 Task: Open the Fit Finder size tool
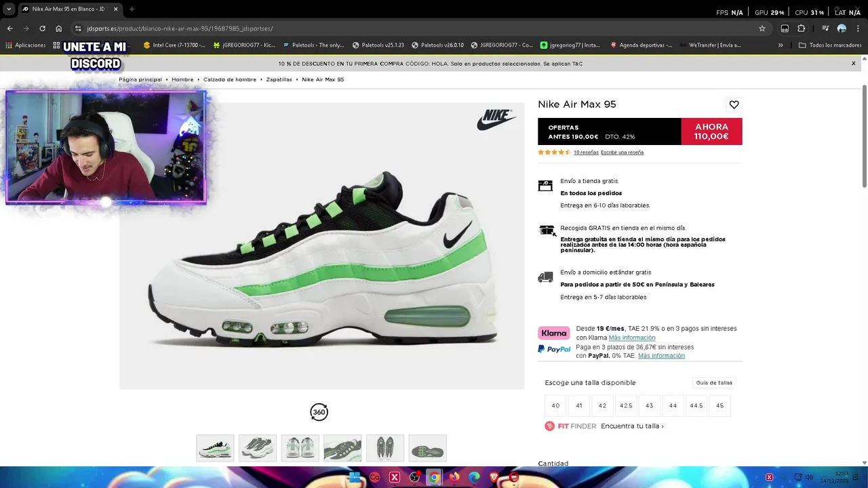coord(570,426)
